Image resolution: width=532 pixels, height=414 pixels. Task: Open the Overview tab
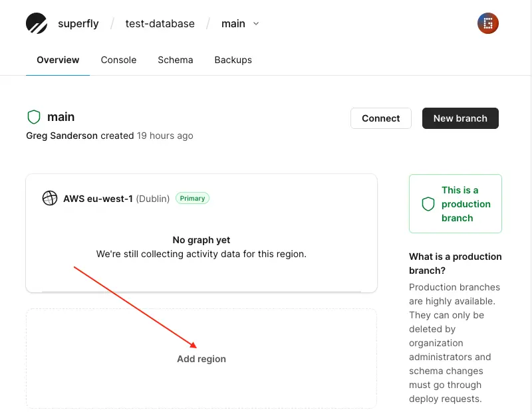(x=58, y=60)
